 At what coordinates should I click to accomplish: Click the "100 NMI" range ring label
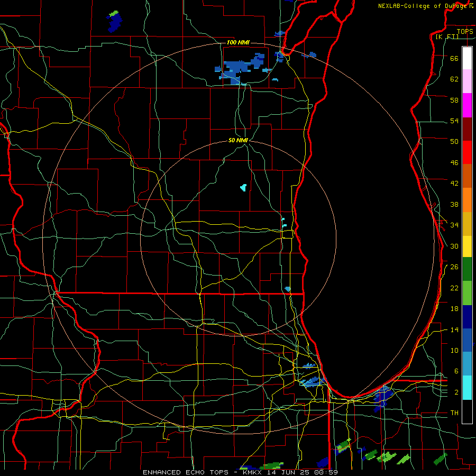tap(238, 42)
